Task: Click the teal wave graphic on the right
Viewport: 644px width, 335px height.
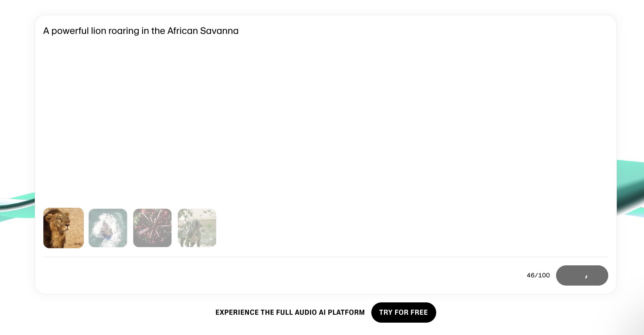Action: coord(629,187)
